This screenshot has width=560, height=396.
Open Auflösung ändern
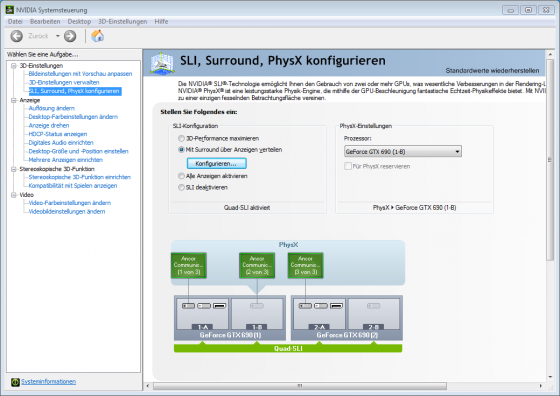[52, 108]
